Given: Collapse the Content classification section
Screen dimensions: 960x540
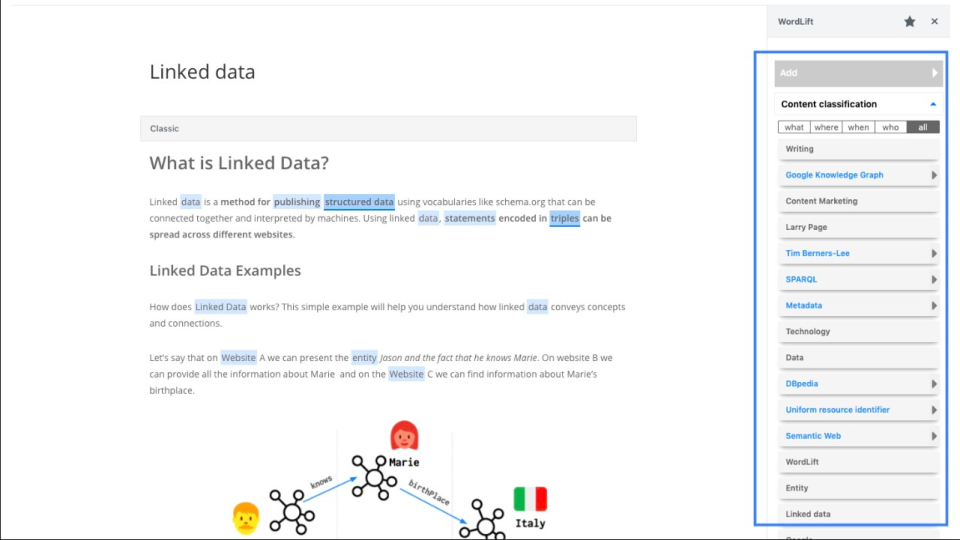Looking at the screenshot, I should click(x=933, y=104).
